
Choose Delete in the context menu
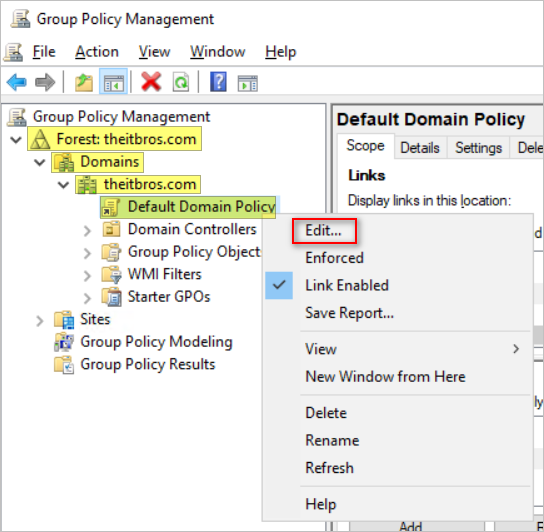(x=326, y=413)
